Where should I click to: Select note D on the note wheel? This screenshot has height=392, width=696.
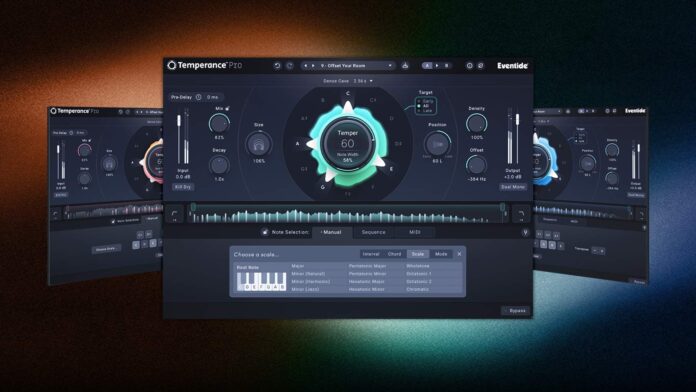point(391,119)
